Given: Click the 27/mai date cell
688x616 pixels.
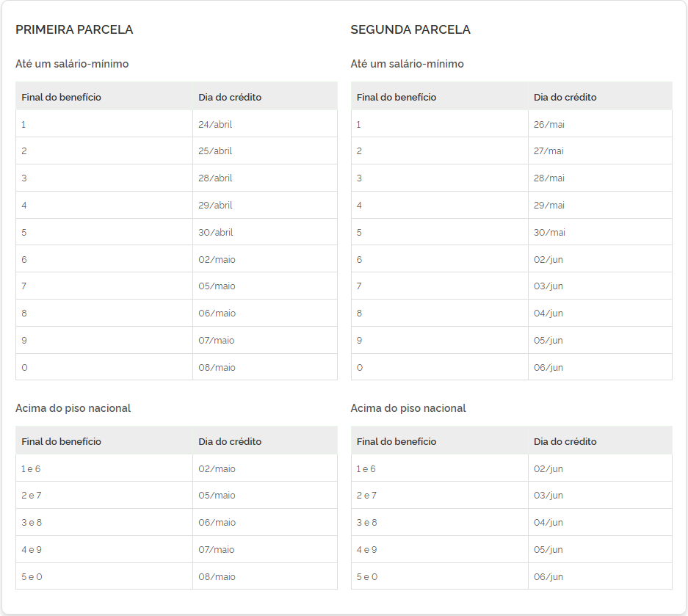Looking at the screenshot, I should tap(548, 151).
